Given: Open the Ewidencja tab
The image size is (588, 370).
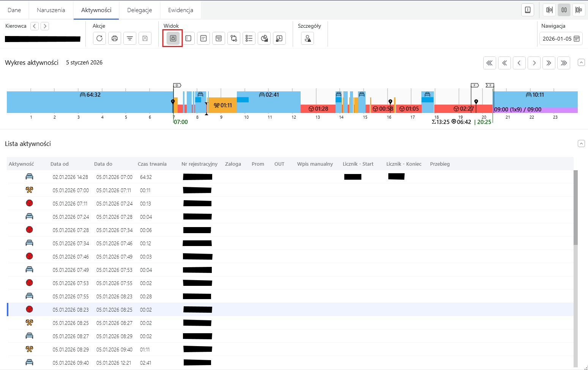Looking at the screenshot, I should (180, 10).
